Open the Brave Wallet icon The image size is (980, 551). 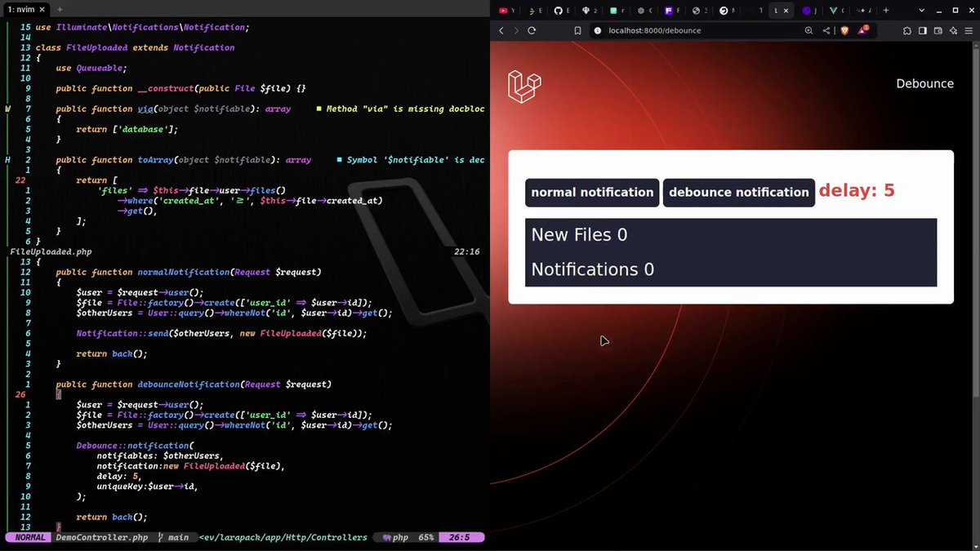tap(938, 30)
